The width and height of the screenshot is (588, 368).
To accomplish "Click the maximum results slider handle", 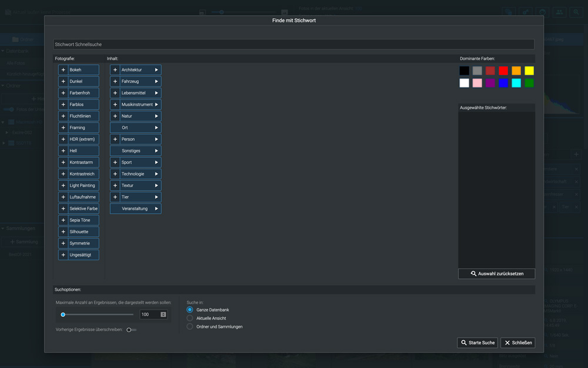I will [63, 314].
